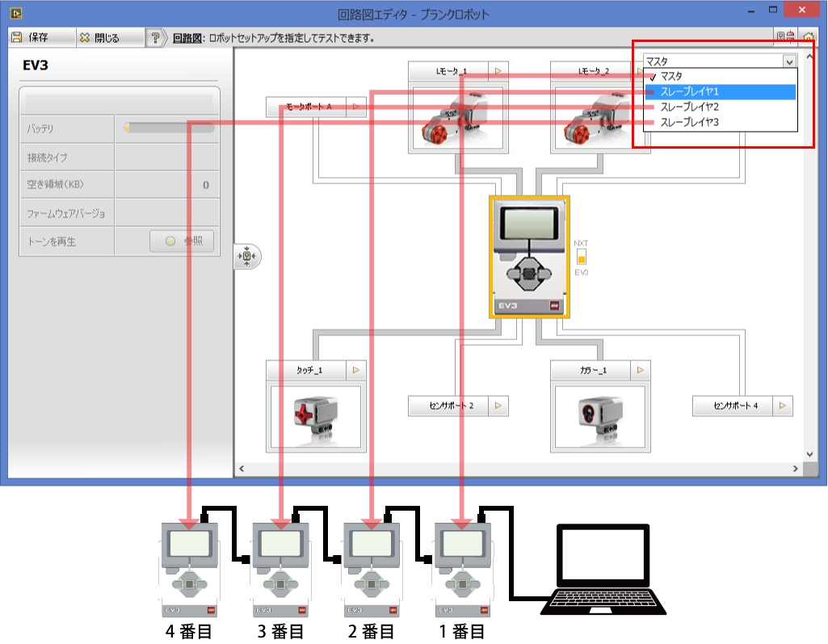Select the Lモータ_2 label field
Screen dimensions: 828x644
(591, 71)
